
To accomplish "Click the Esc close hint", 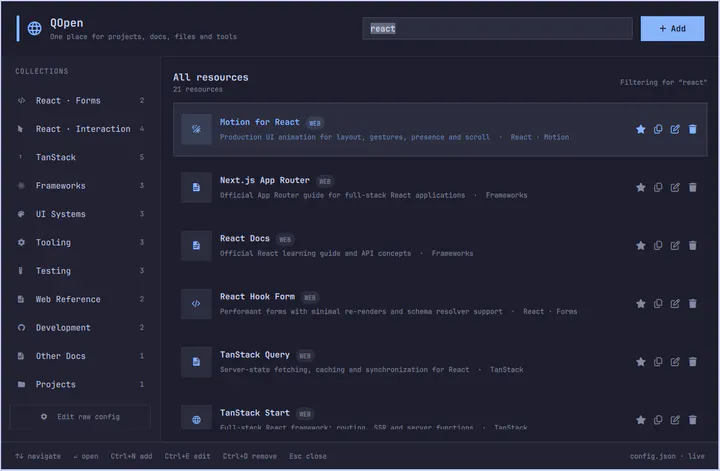I will point(308,456).
